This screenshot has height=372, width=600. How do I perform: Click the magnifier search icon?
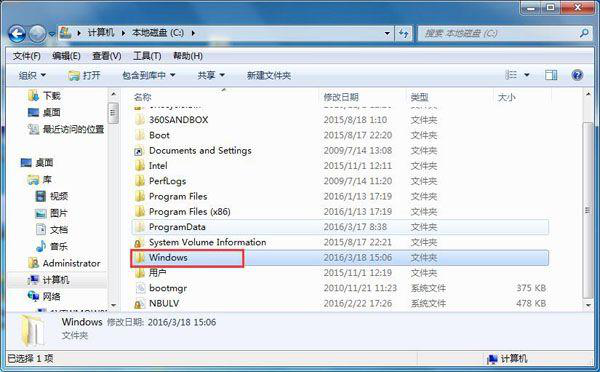(584, 33)
